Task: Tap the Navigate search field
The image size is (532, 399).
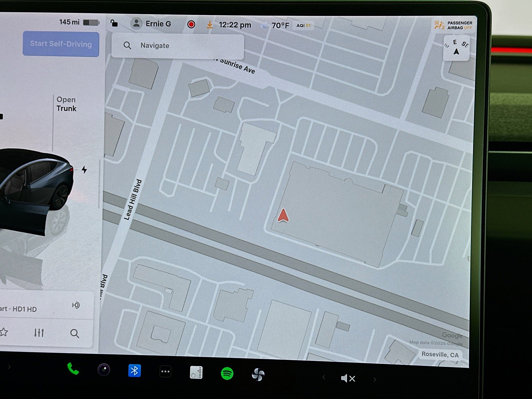Action: (178, 46)
